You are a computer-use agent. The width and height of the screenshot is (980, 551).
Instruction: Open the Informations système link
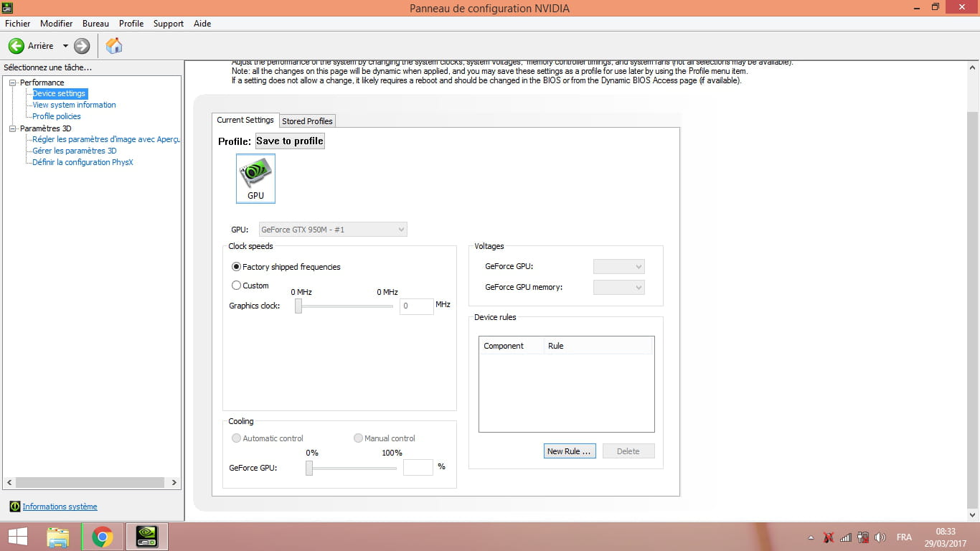60,507
